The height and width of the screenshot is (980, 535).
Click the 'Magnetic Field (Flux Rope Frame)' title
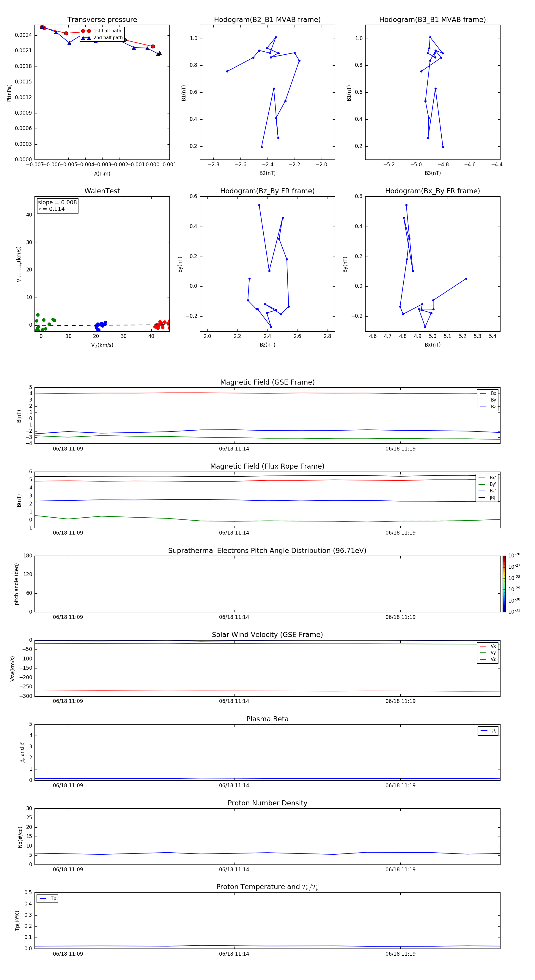pyautogui.click(x=267, y=467)
